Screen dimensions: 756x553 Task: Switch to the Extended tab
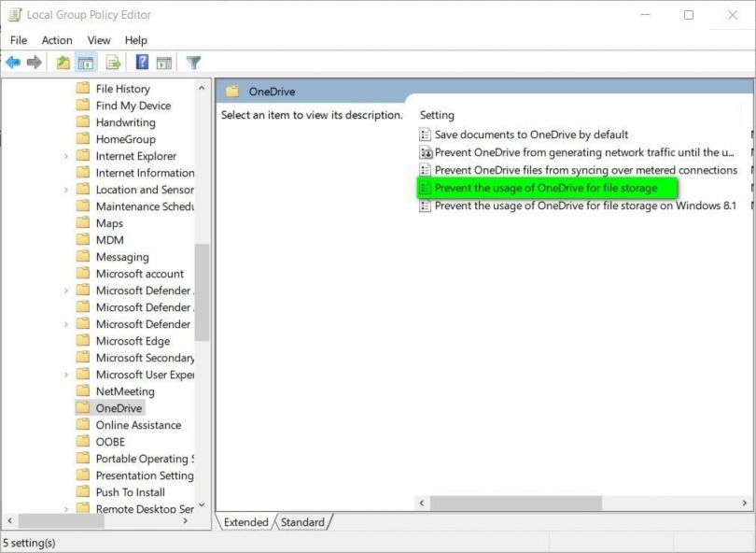click(245, 522)
